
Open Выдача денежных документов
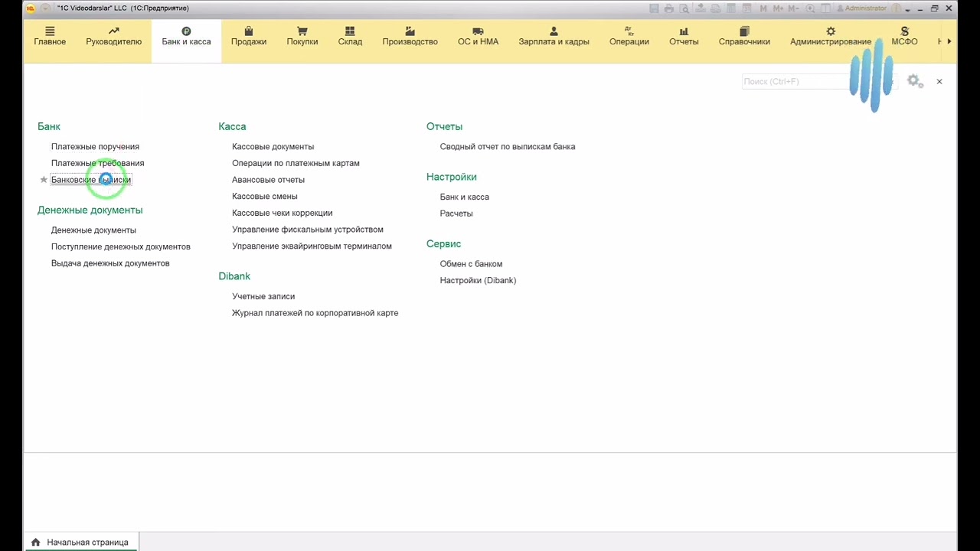click(110, 263)
